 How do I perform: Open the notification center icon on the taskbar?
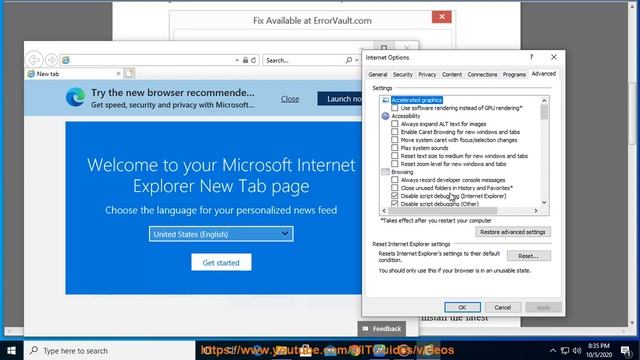click(x=626, y=350)
